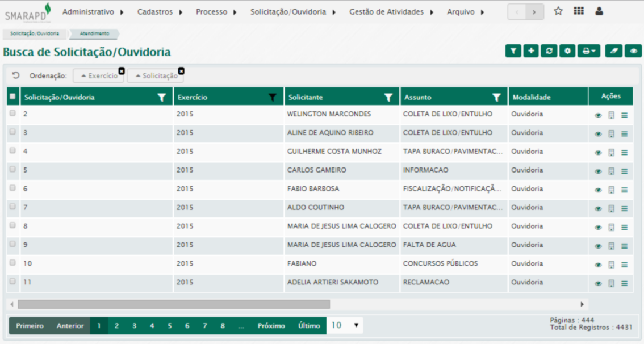Select all rows with the header checkbox
The width and height of the screenshot is (644, 344).
[12, 97]
